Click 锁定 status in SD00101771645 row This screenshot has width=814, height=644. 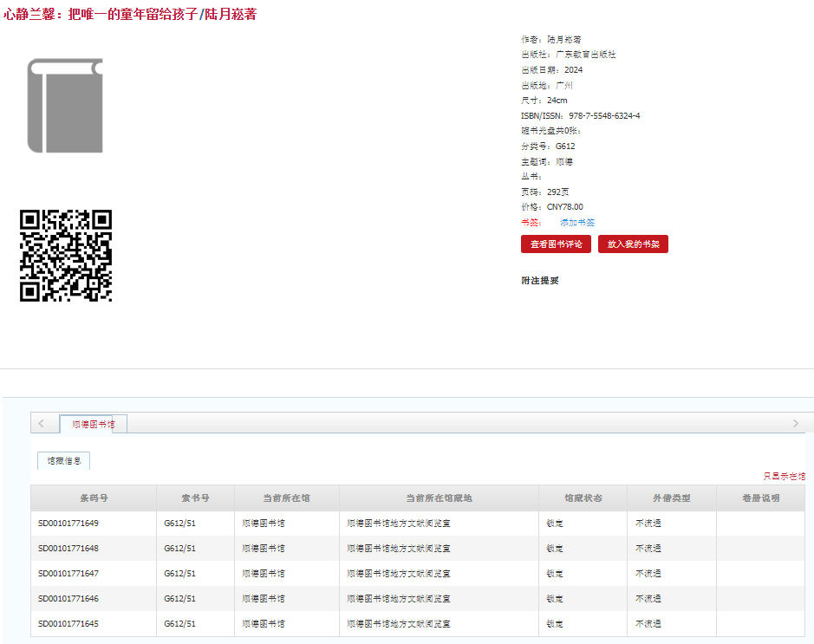pos(555,624)
